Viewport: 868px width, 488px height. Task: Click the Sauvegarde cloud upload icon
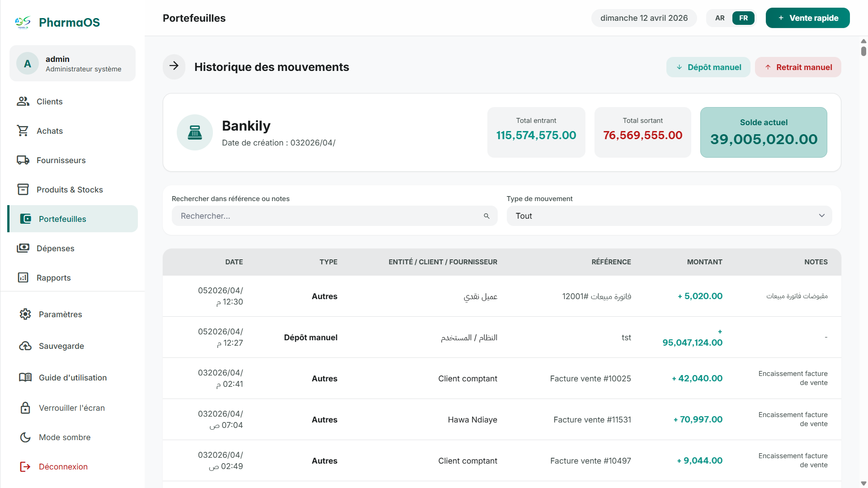click(25, 346)
